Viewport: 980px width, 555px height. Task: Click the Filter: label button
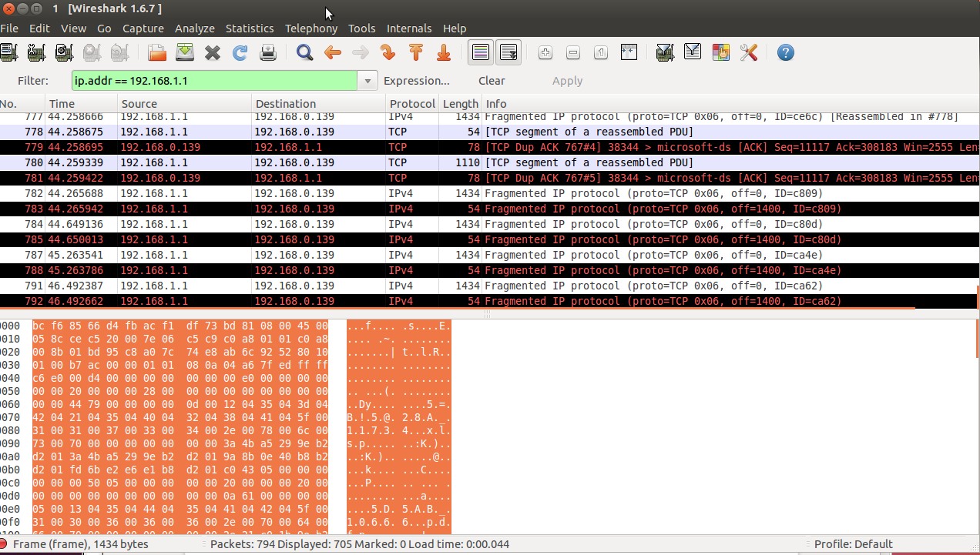click(33, 81)
